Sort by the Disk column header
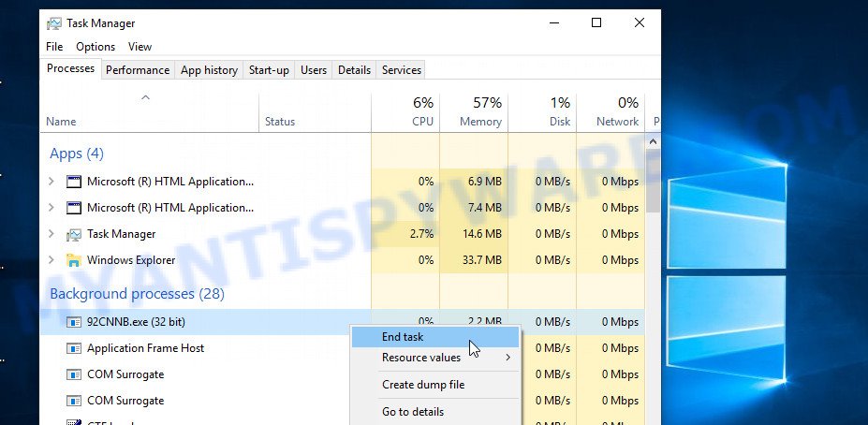The image size is (868, 425). click(x=542, y=112)
